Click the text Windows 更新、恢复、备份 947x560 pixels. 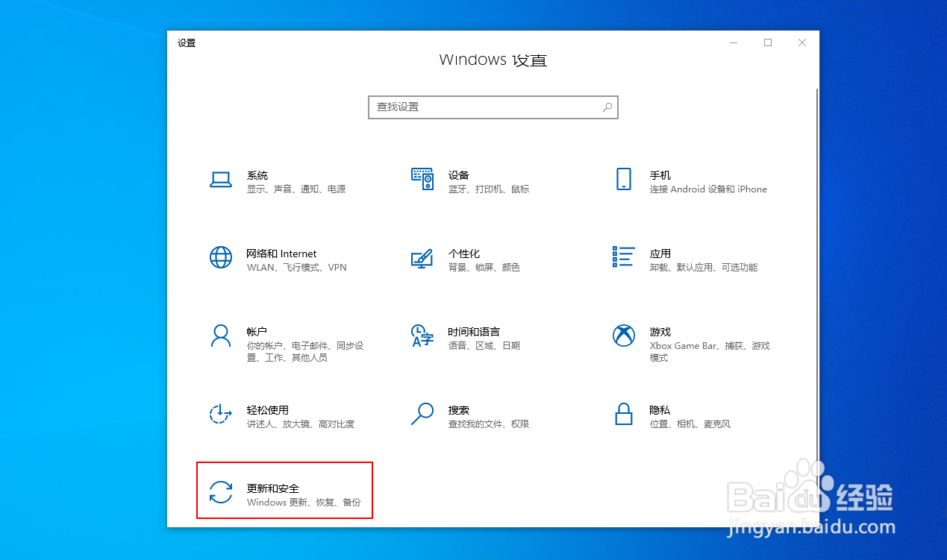pos(304,503)
